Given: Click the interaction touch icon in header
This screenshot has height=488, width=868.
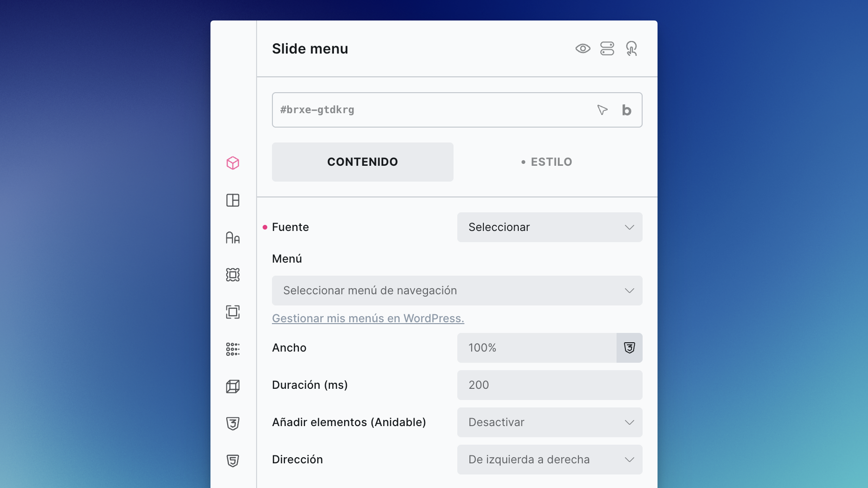Looking at the screenshot, I should click(631, 48).
